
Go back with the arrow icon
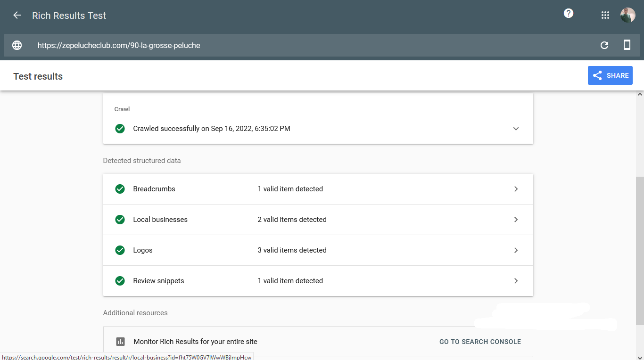[x=17, y=15]
